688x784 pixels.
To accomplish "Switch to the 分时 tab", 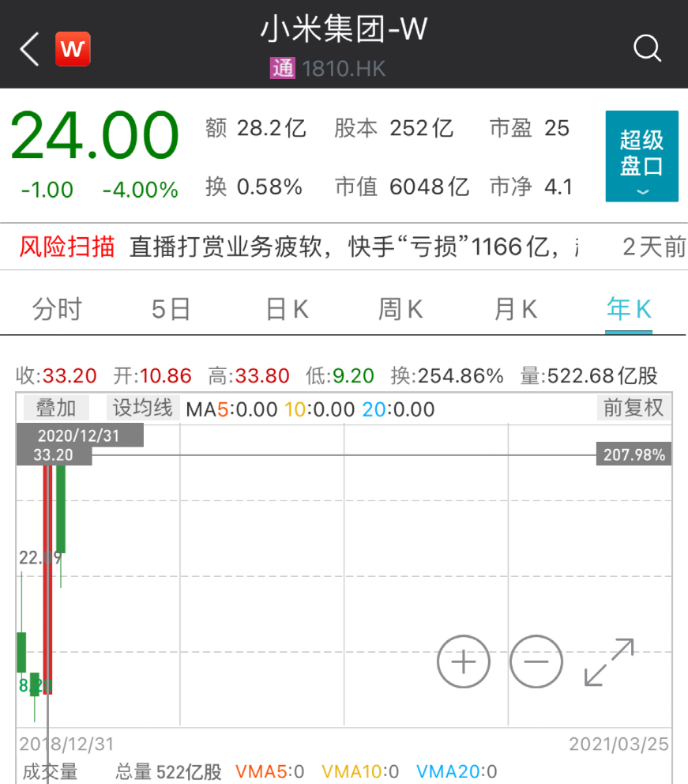I will (x=57, y=309).
